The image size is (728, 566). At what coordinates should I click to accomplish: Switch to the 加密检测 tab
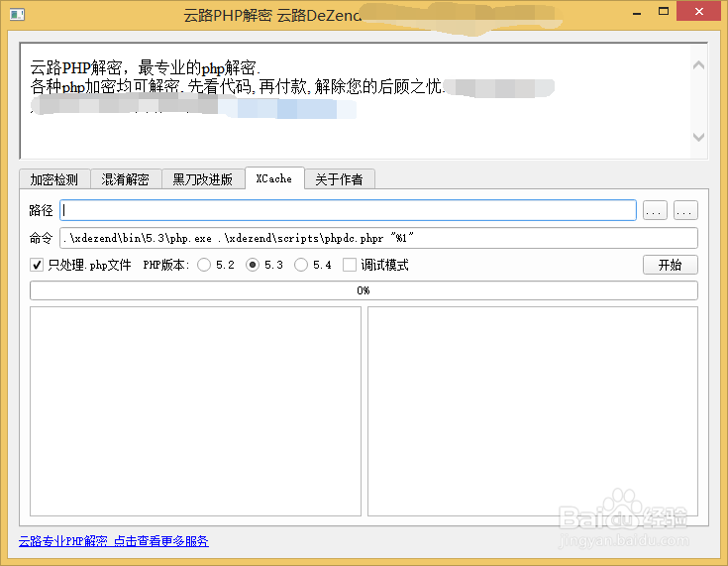[x=54, y=178]
